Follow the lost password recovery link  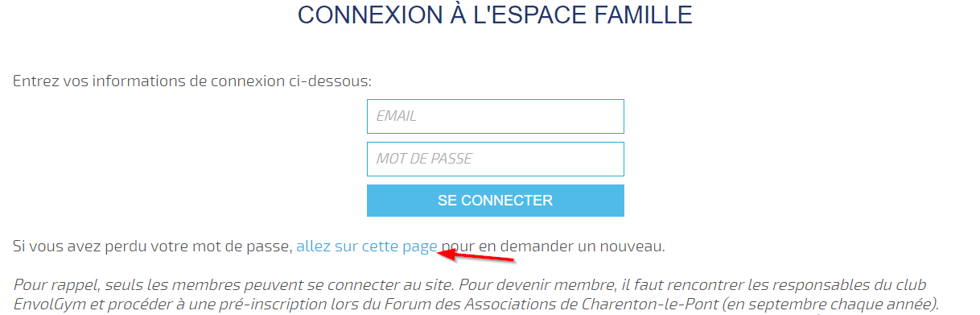coord(367,247)
